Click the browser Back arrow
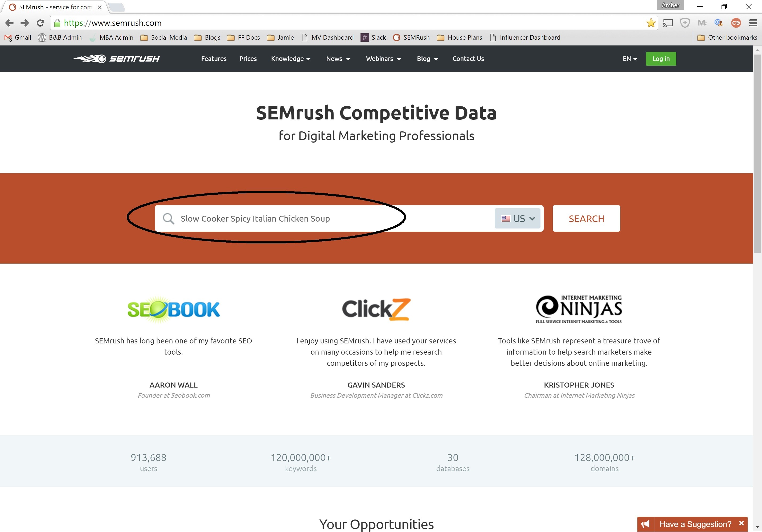The height and width of the screenshot is (532, 762). [x=10, y=23]
